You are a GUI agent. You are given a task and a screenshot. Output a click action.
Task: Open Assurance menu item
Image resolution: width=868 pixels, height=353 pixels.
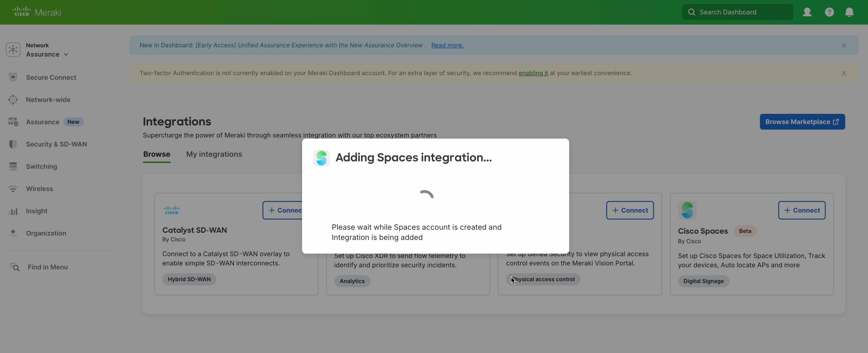pyautogui.click(x=42, y=122)
